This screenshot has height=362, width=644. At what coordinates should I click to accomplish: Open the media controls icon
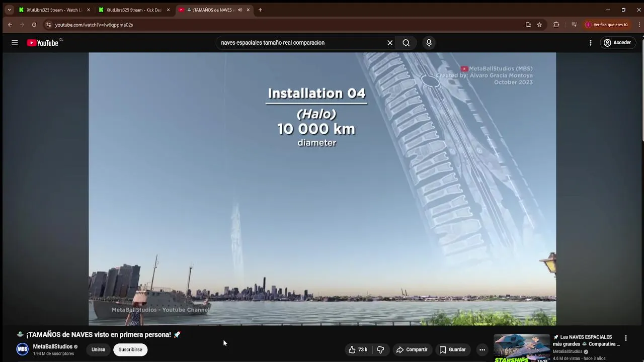(x=574, y=25)
